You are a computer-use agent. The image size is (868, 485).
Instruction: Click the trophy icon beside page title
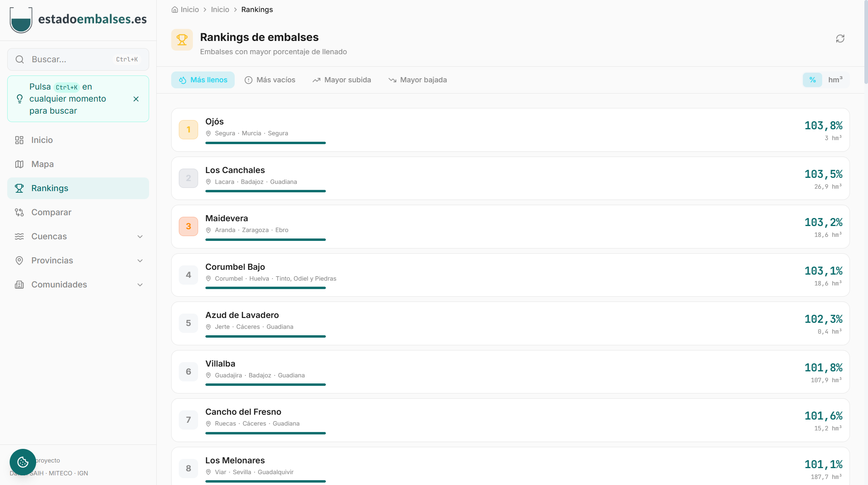[182, 40]
